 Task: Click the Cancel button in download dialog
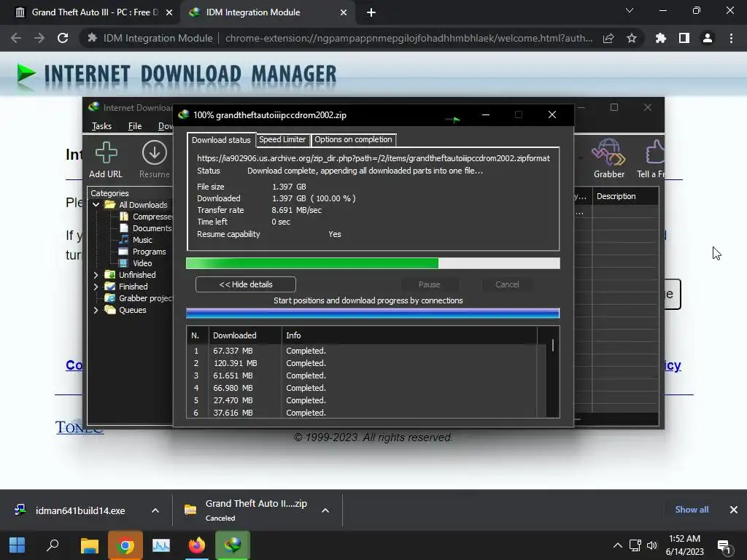(507, 284)
